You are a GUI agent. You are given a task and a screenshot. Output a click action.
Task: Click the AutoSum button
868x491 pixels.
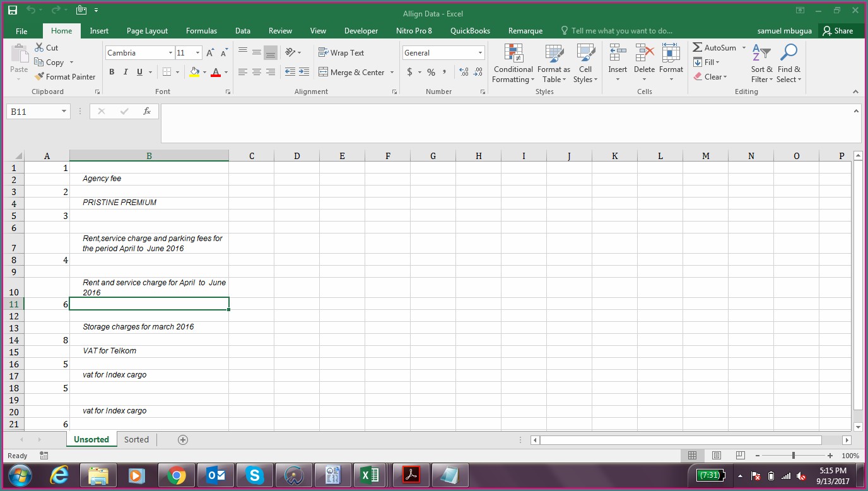pyautogui.click(x=714, y=48)
